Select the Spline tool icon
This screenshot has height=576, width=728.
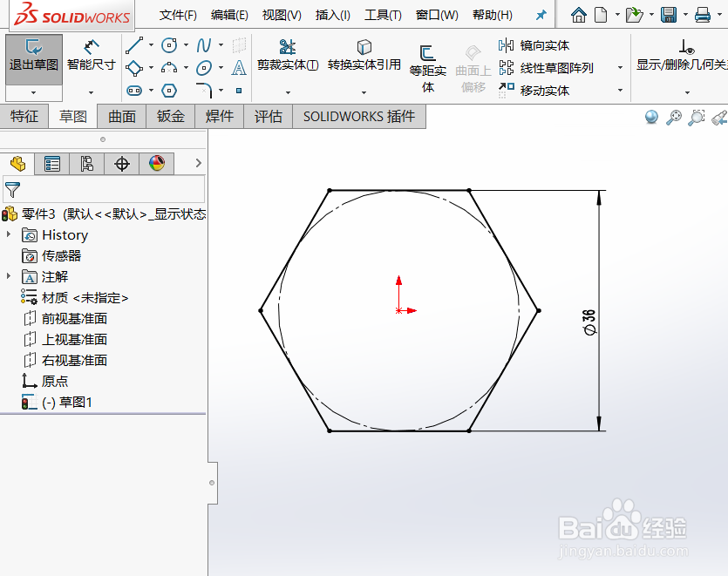click(x=204, y=45)
